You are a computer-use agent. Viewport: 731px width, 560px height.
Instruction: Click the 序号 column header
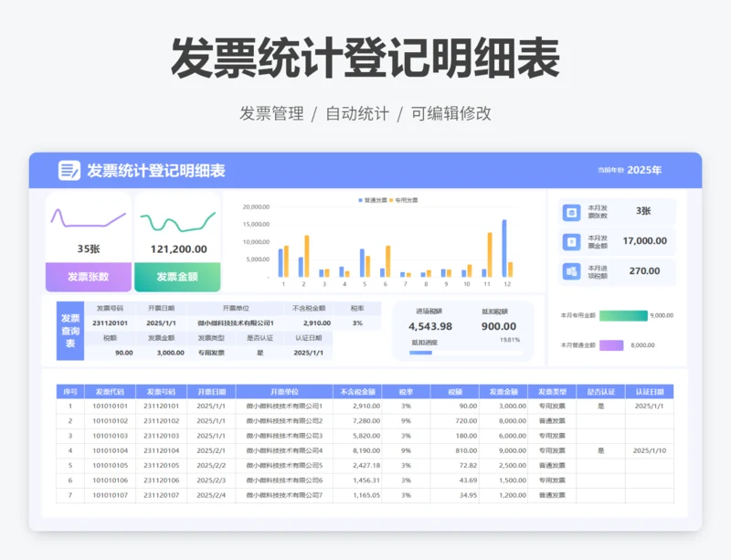click(x=70, y=392)
